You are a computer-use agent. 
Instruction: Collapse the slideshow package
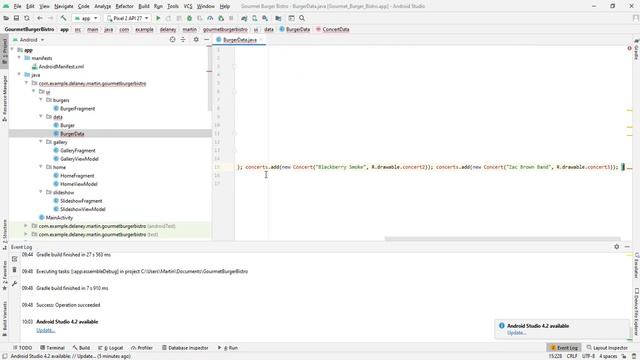41,192
